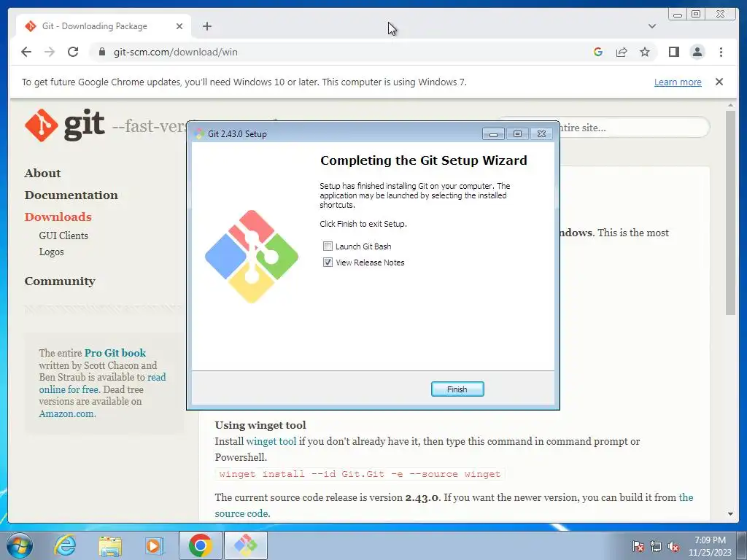Expand the Chrome tab search dropdown

(652, 26)
